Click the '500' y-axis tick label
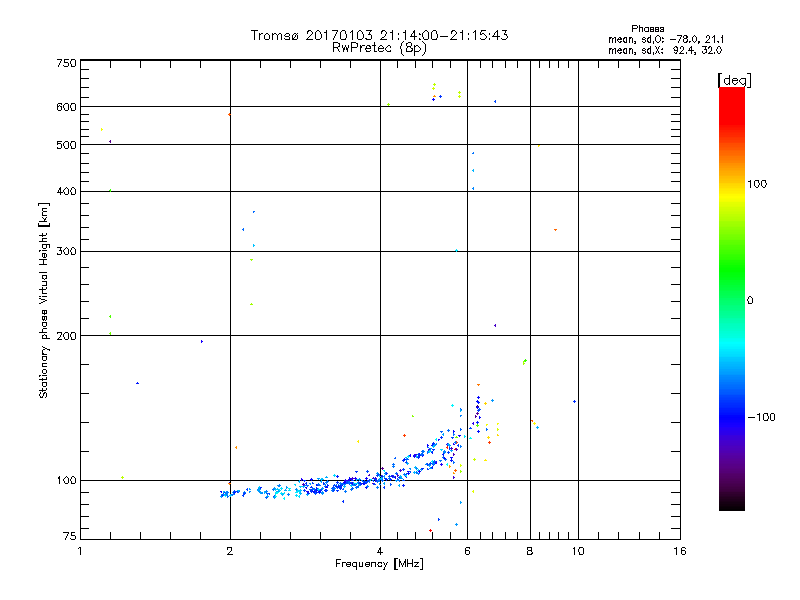This screenshot has width=800, height=600. point(66,145)
